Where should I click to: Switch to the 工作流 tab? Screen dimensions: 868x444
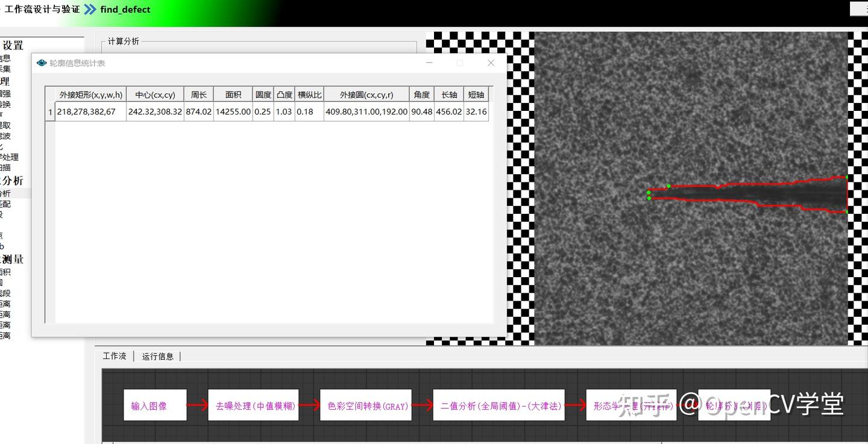pyautogui.click(x=114, y=356)
